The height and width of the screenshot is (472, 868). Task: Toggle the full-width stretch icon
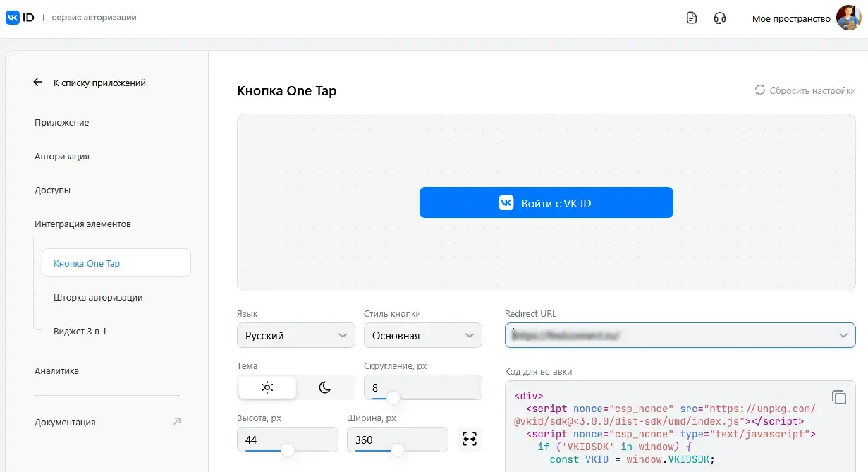click(470, 440)
